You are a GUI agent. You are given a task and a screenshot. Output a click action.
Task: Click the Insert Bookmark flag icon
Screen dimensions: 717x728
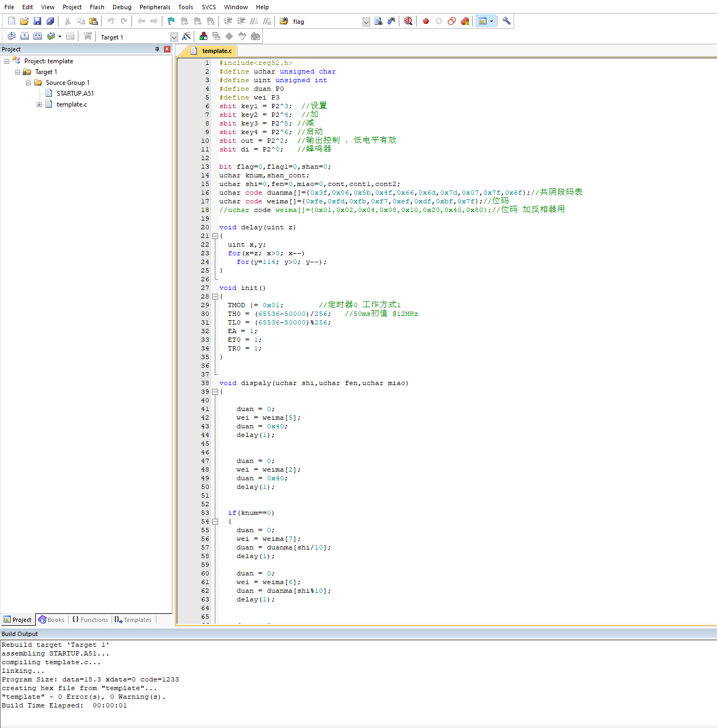pos(171,21)
